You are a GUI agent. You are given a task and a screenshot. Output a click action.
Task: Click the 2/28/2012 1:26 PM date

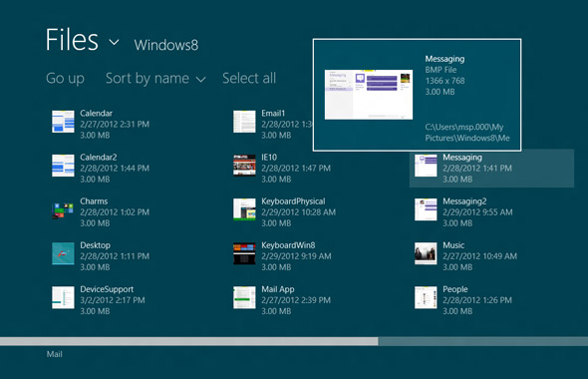(477, 300)
